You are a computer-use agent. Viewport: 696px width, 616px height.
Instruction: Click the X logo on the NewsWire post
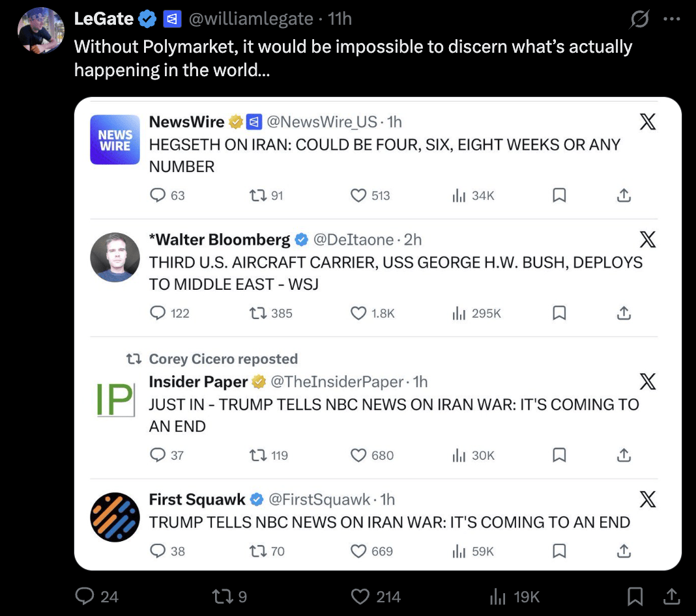coord(647,122)
